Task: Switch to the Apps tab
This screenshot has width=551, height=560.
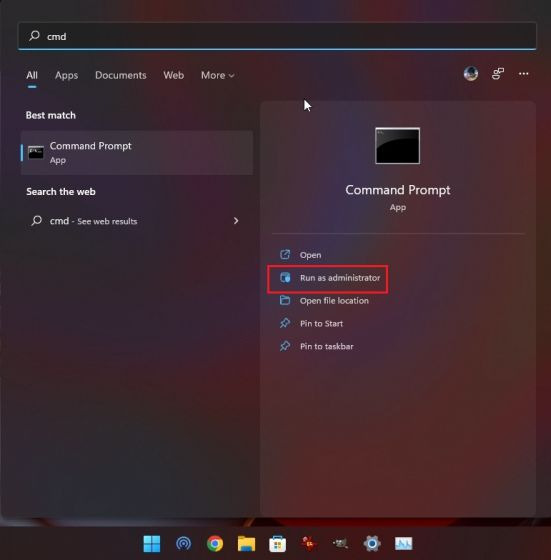Action: [x=66, y=75]
